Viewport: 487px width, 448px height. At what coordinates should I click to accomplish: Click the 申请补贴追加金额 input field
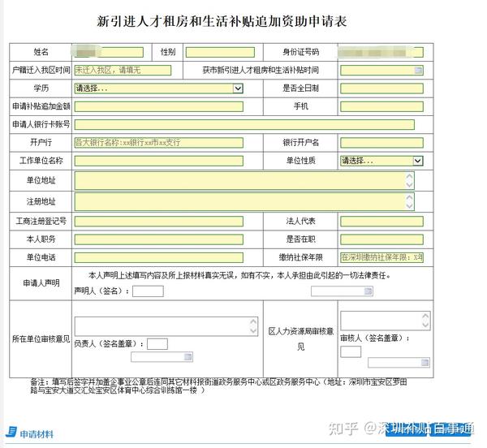[x=159, y=106]
